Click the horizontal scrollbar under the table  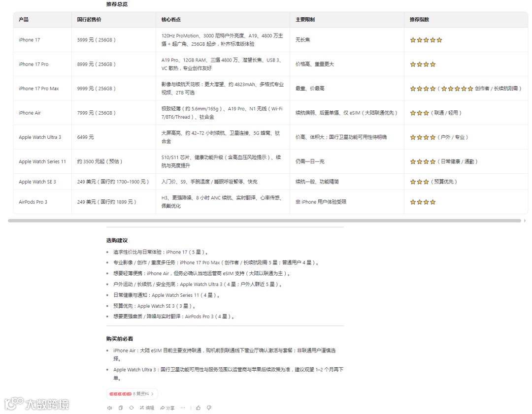point(265,221)
